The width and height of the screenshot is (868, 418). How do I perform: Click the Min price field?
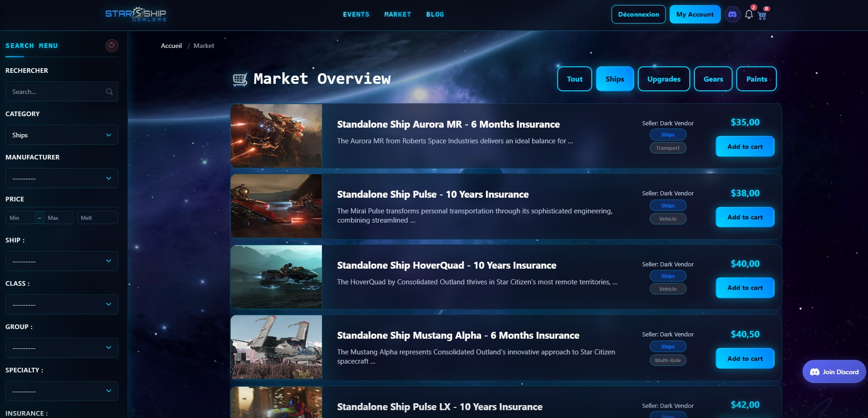[20, 218]
